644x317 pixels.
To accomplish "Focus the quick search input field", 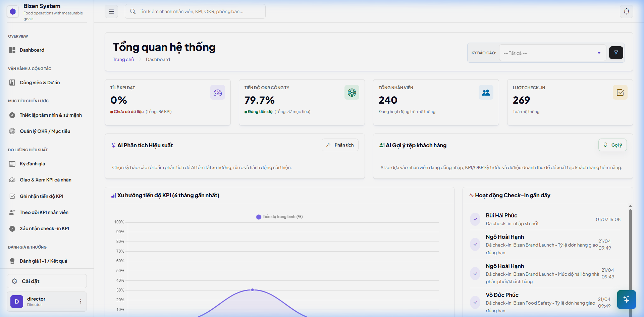I will click(x=195, y=11).
